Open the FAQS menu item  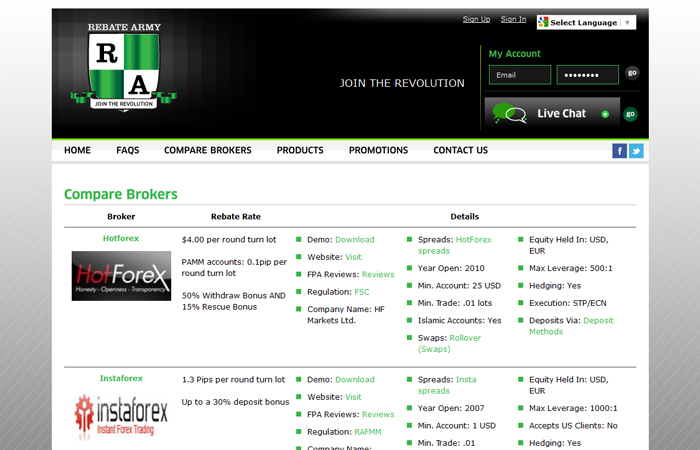[128, 150]
